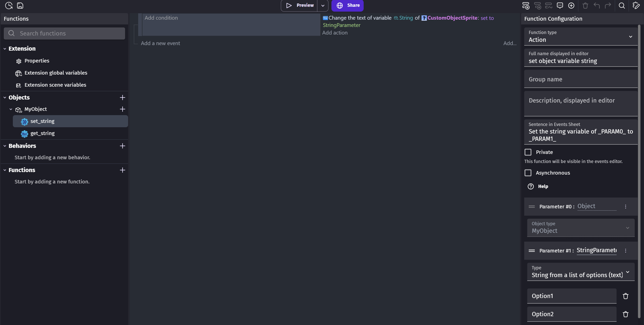The image size is (644, 325).
Task: Collapse the Behaviors section
Action: pyautogui.click(x=5, y=146)
